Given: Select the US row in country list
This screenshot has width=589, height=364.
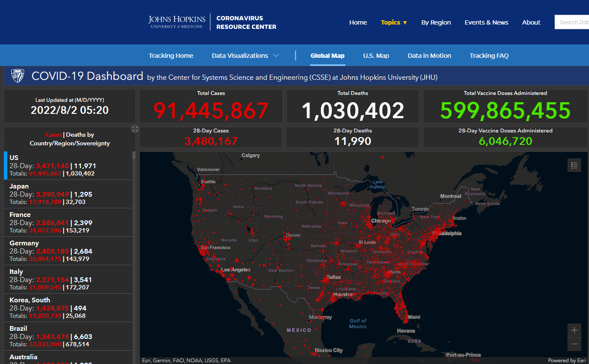Looking at the screenshot, I should (x=68, y=165).
